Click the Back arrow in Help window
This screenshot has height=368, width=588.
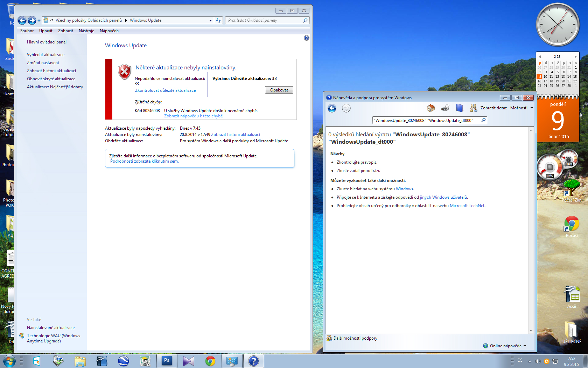pos(332,108)
